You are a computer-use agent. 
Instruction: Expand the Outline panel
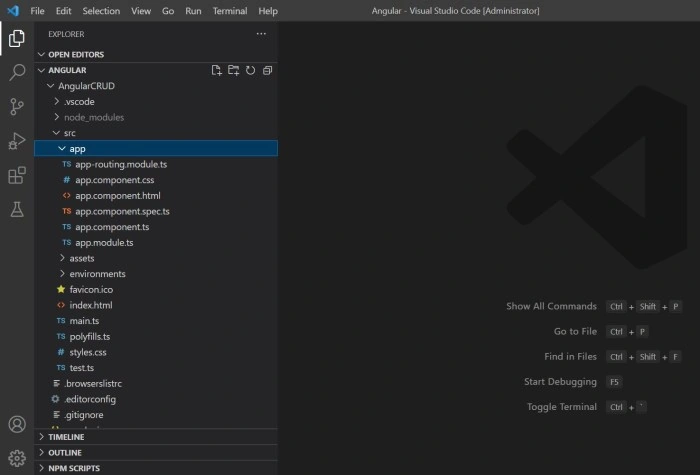(x=156, y=452)
